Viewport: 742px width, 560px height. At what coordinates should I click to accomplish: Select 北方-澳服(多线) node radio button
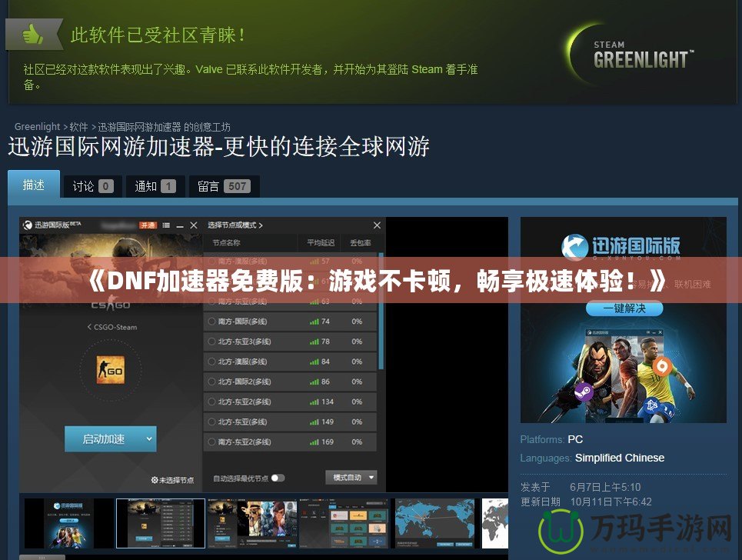(211, 362)
